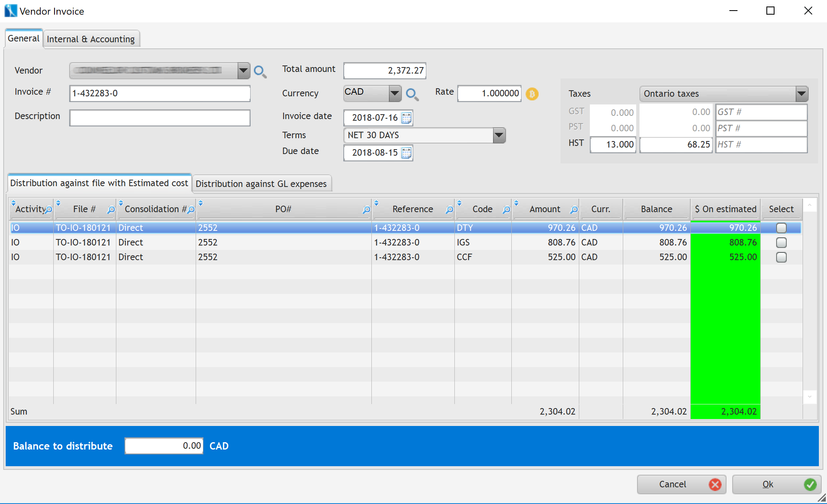Click the currency lookup magnifier icon

(412, 94)
